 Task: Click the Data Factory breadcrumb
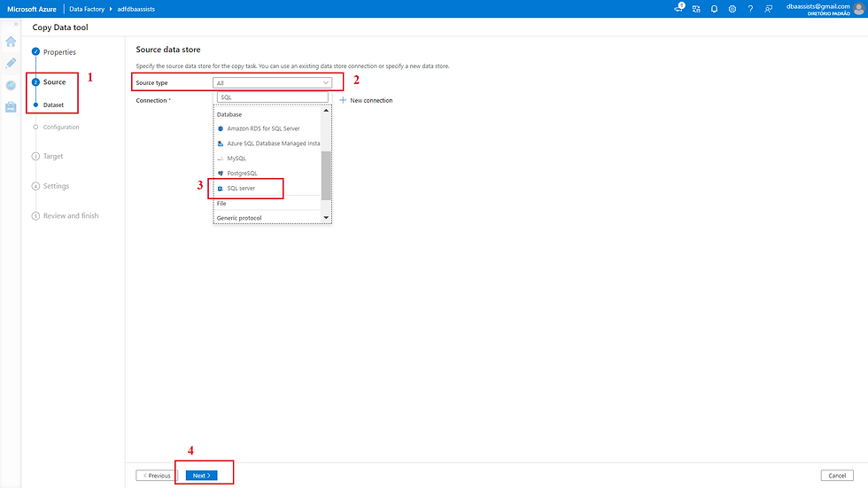coord(87,9)
